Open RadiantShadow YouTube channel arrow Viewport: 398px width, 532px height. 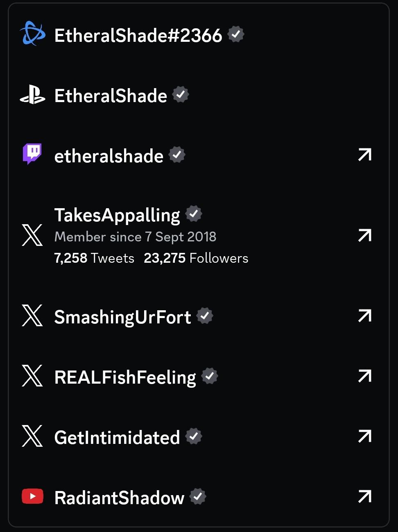[x=364, y=496]
